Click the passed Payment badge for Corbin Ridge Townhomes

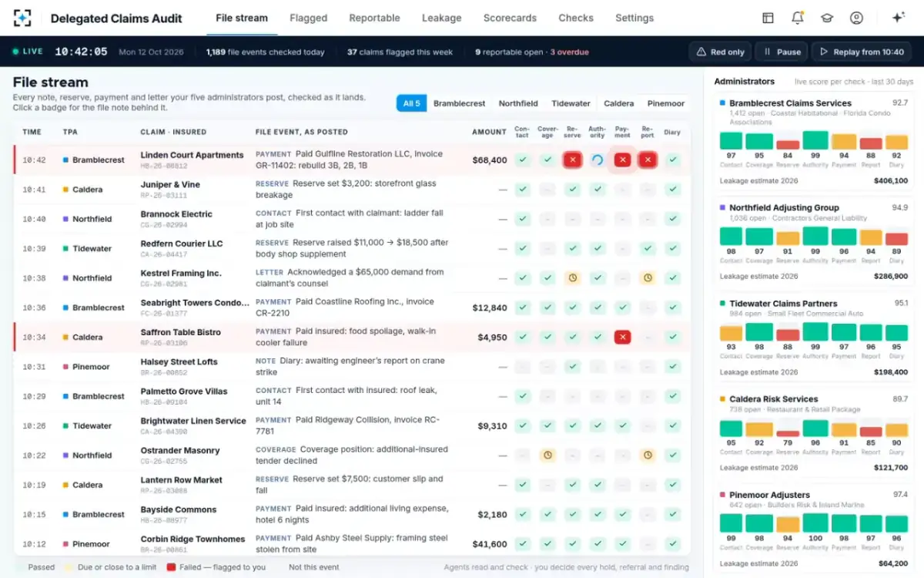[x=623, y=543]
